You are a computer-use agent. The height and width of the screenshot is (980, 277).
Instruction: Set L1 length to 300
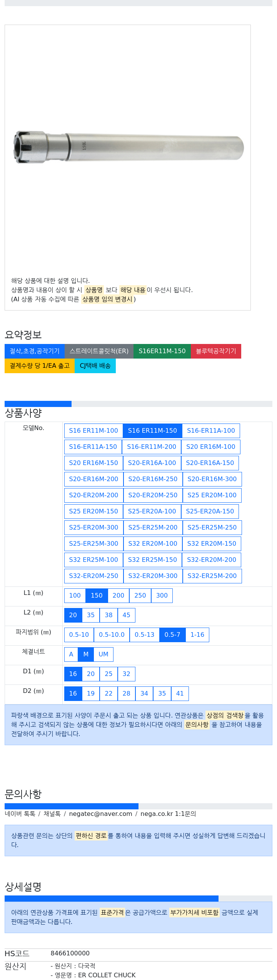(162, 596)
